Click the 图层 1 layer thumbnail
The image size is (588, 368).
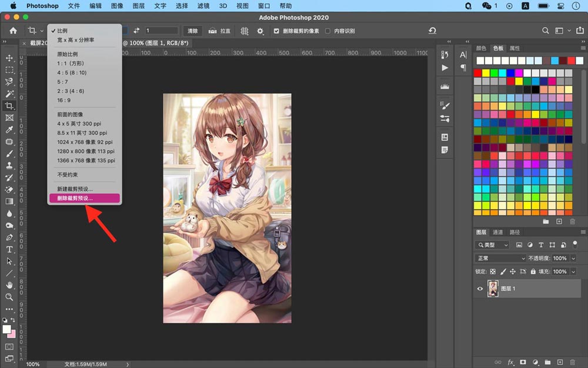493,289
